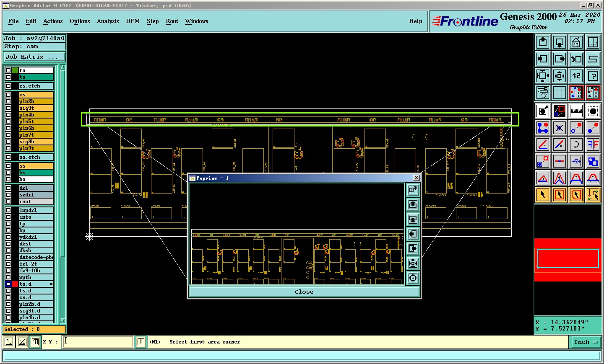Click the question mark help icon
This screenshot has width=604, height=364.
pyautogui.click(x=593, y=75)
